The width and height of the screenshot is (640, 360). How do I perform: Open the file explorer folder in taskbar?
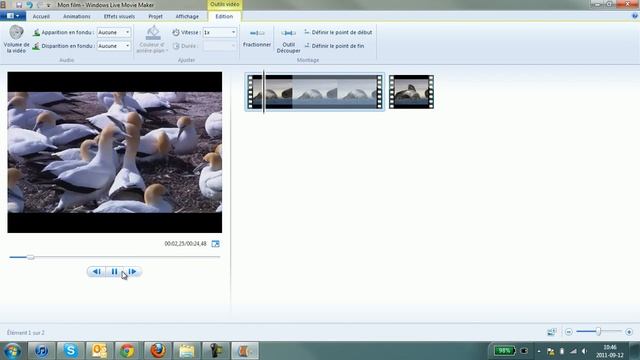pyautogui.click(x=187, y=351)
